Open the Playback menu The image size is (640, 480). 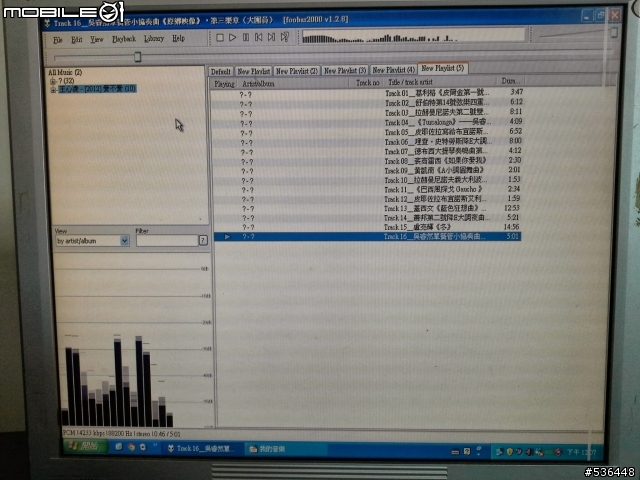click(x=124, y=39)
